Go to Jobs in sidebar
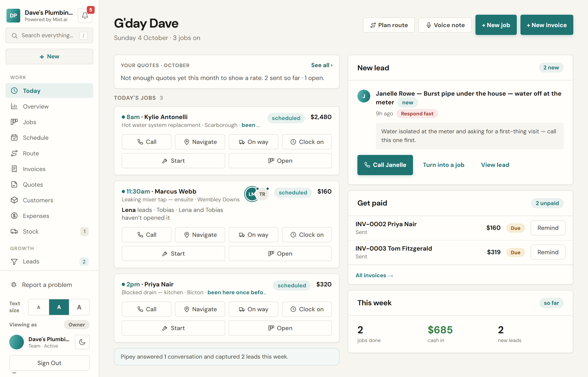 (x=49, y=122)
